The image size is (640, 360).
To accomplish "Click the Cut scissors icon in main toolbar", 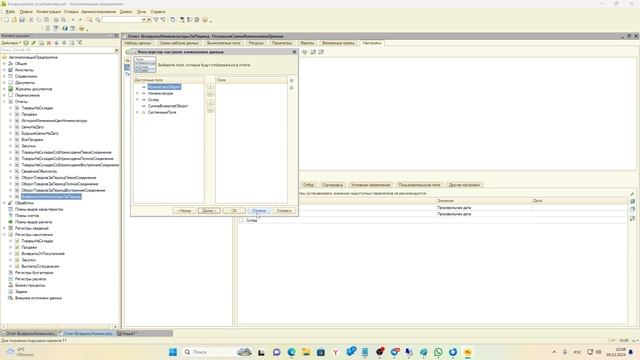I will (31, 20).
